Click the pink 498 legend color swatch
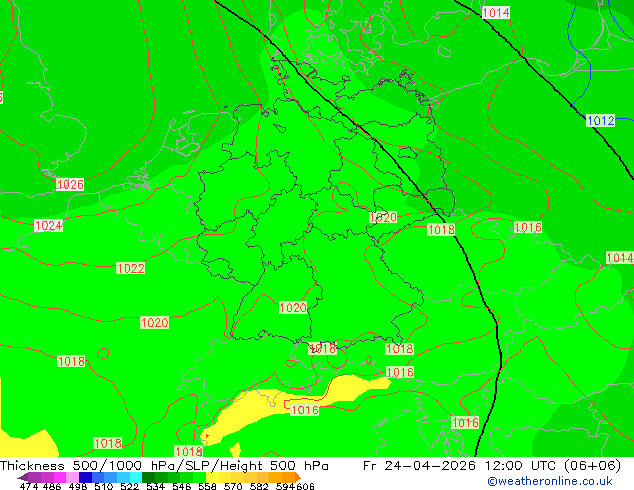This screenshot has height=490, width=634. tap(72, 477)
